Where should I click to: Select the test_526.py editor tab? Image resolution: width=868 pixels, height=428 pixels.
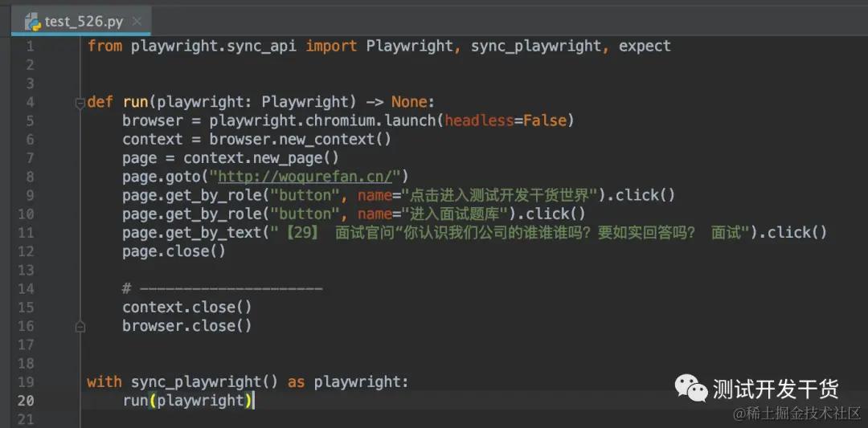(81, 22)
